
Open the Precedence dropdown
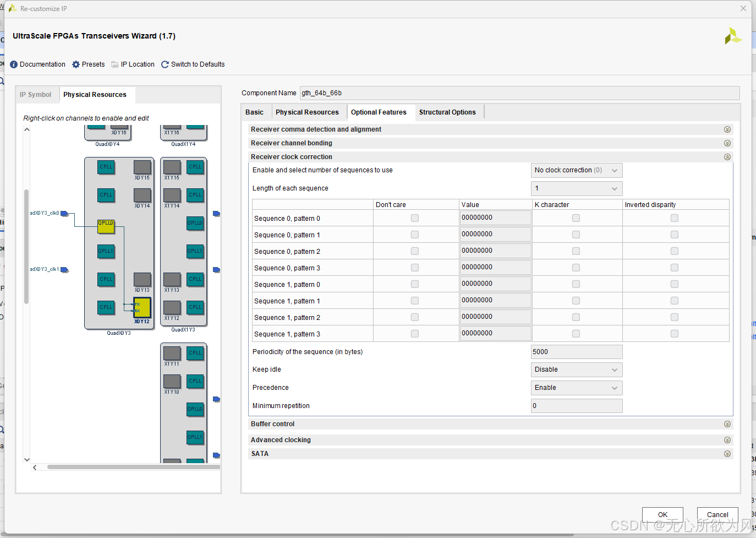(577, 388)
